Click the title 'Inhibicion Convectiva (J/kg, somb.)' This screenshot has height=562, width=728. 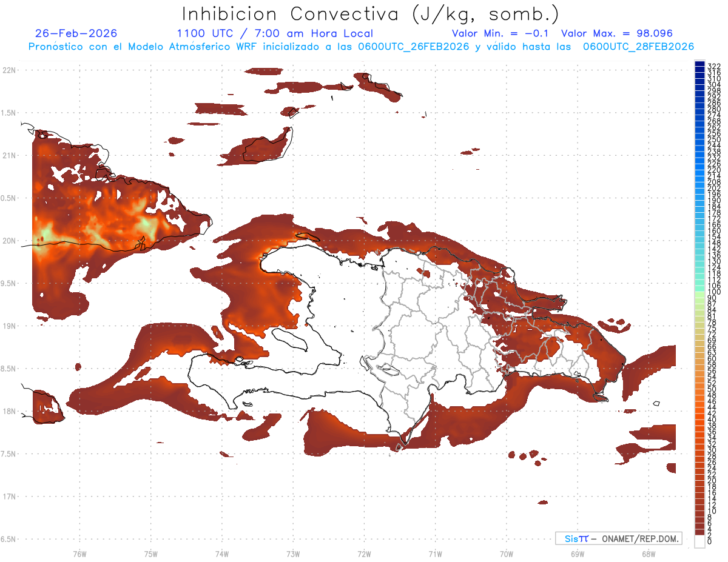(370, 13)
